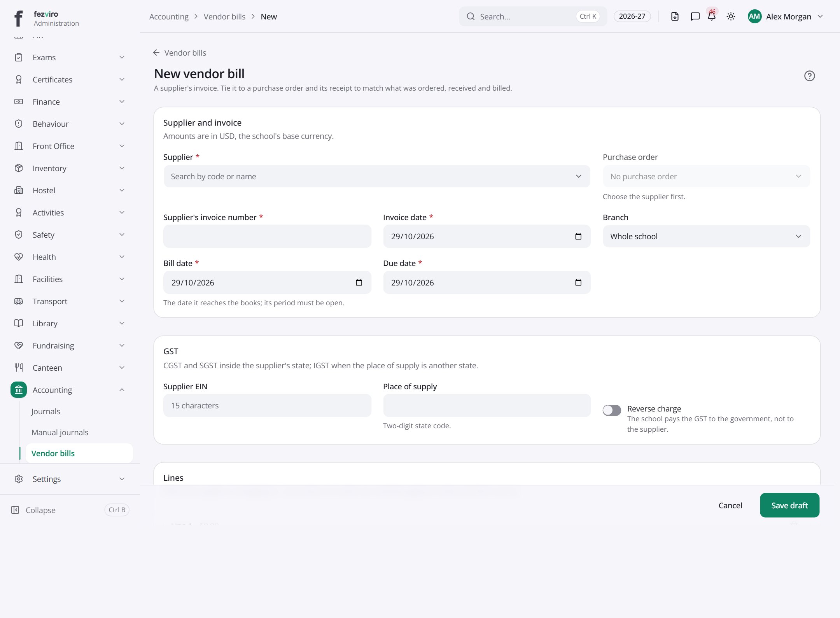The image size is (840, 618).
Task: Open the Bill date calendar picker icon
Action: [359, 282]
